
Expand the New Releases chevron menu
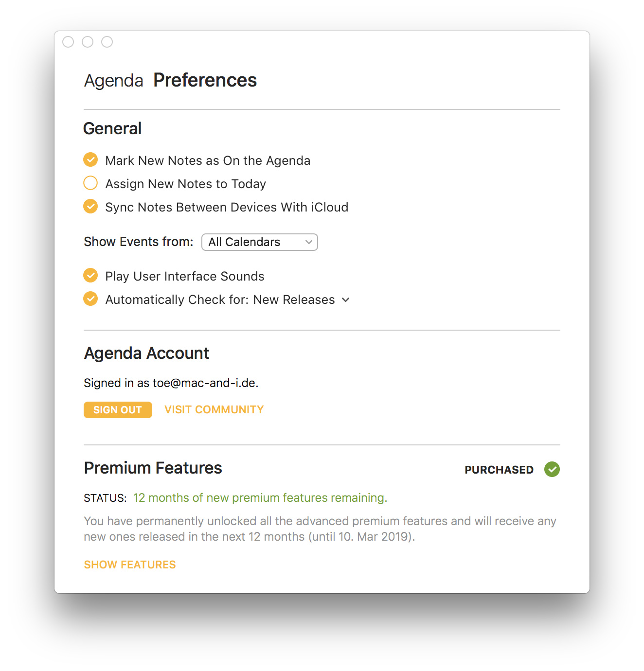point(346,300)
